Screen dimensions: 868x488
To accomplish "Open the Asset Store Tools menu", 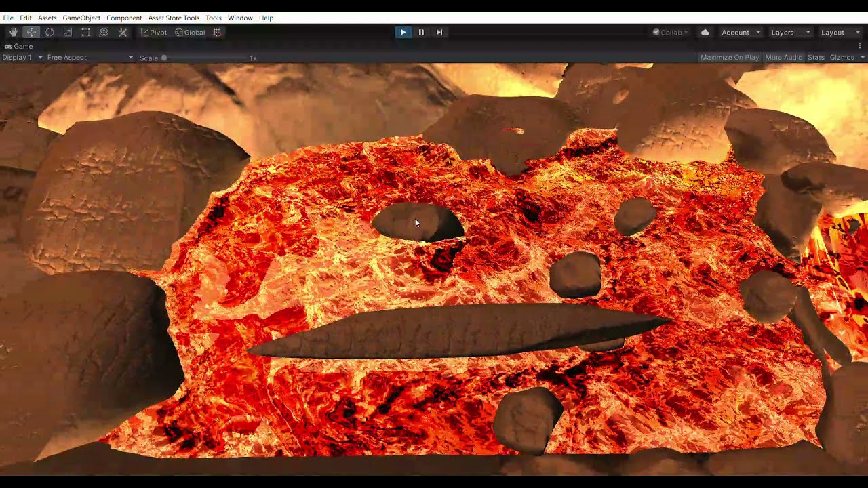I will pos(174,18).
